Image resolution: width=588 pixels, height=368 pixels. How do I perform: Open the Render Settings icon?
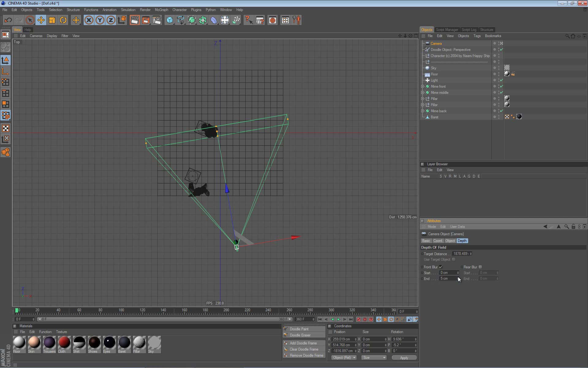[157, 20]
